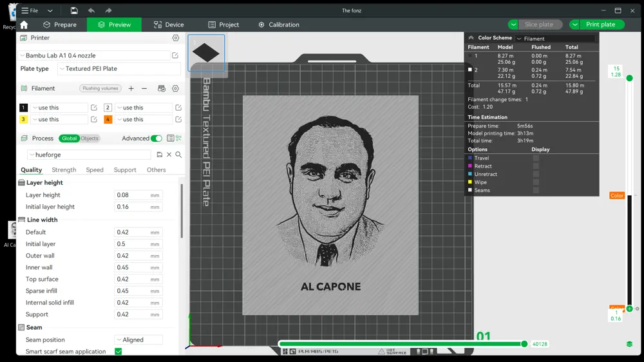644x362 pixels.
Task: Switch to the Project tab
Action: point(224,24)
